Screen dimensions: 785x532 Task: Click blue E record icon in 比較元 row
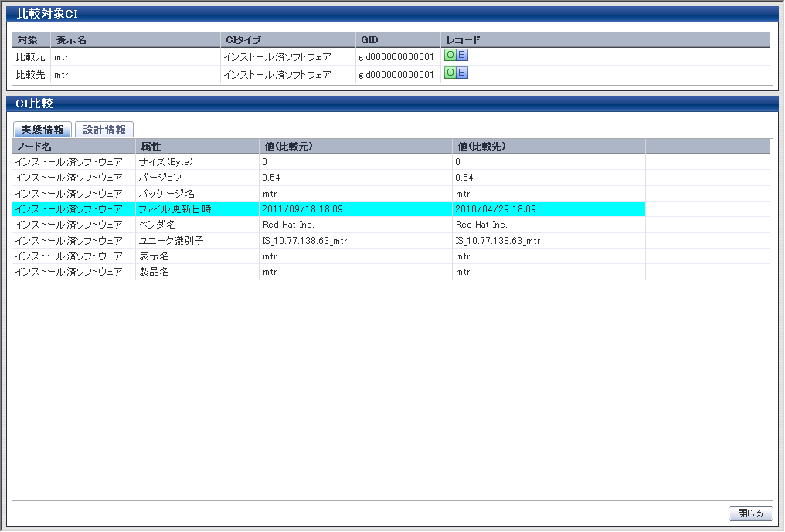click(x=462, y=55)
